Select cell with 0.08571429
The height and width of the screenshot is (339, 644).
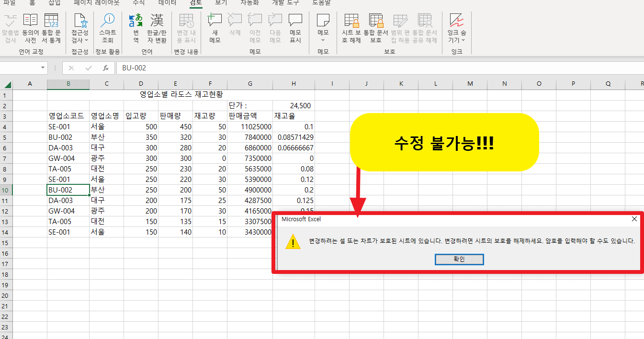coord(294,137)
